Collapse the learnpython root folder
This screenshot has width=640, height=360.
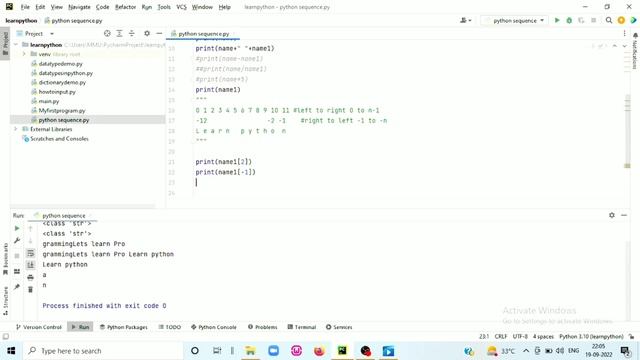[16, 45]
